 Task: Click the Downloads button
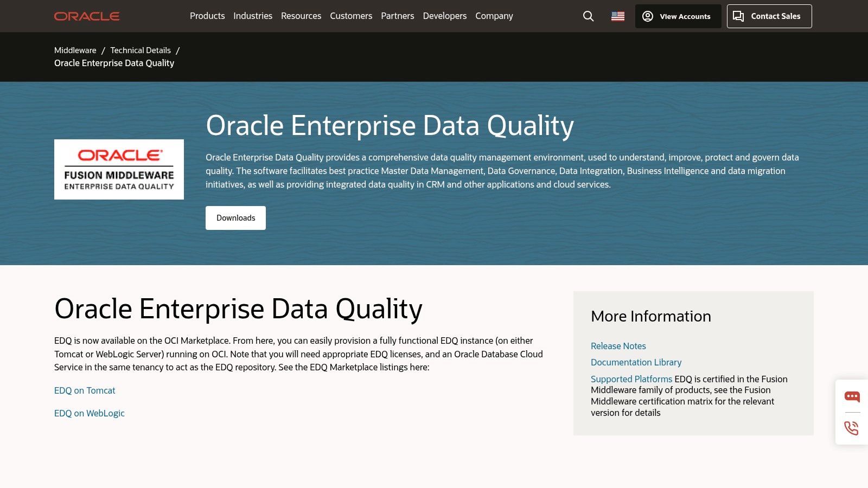[235, 218]
